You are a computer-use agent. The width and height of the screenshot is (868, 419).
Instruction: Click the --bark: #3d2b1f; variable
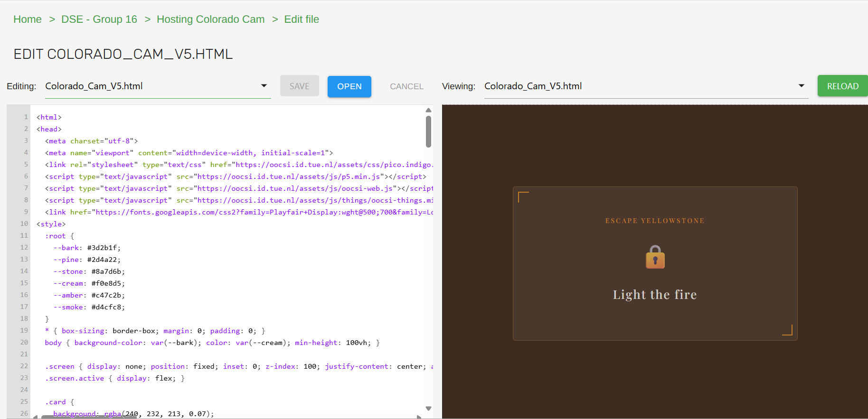87,248
